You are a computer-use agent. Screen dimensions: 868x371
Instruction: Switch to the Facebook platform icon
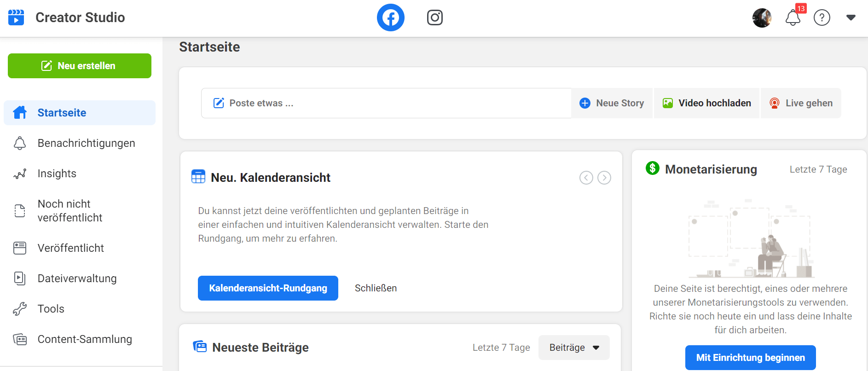coord(391,17)
